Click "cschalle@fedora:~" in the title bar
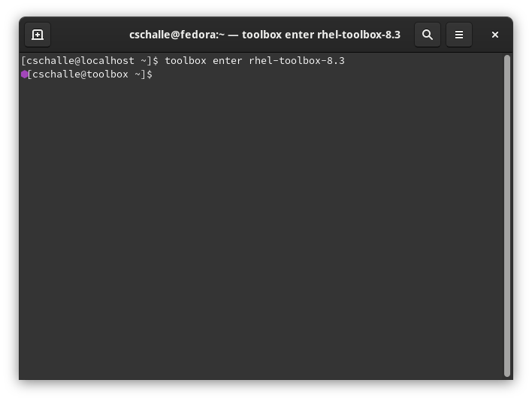This screenshot has height=401, width=532. (x=177, y=35)
